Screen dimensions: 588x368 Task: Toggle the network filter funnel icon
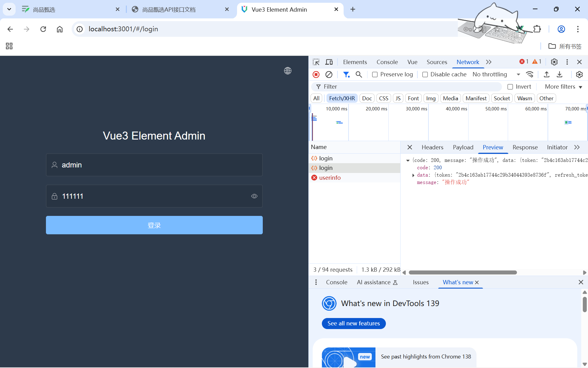pyautogui.click(x=346, y=75)
